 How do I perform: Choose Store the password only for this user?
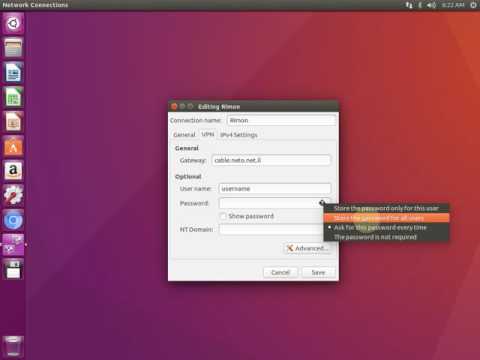click(386, 208)
